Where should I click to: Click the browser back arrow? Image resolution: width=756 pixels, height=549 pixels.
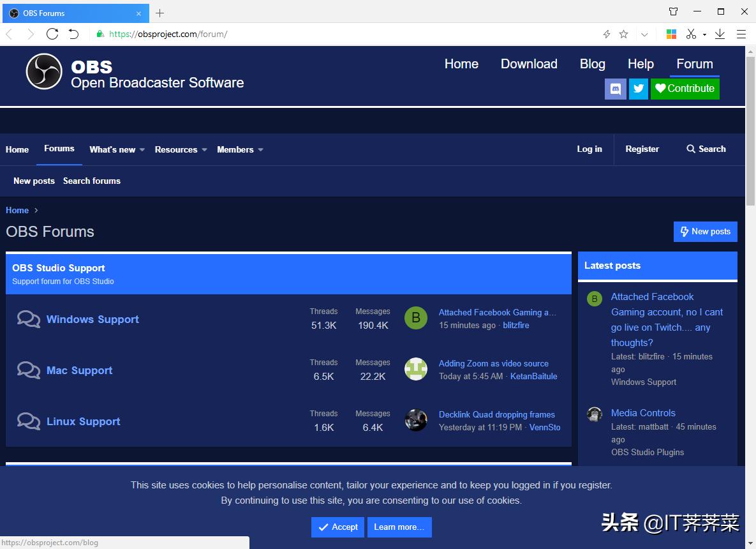click(x=9, y=34)
